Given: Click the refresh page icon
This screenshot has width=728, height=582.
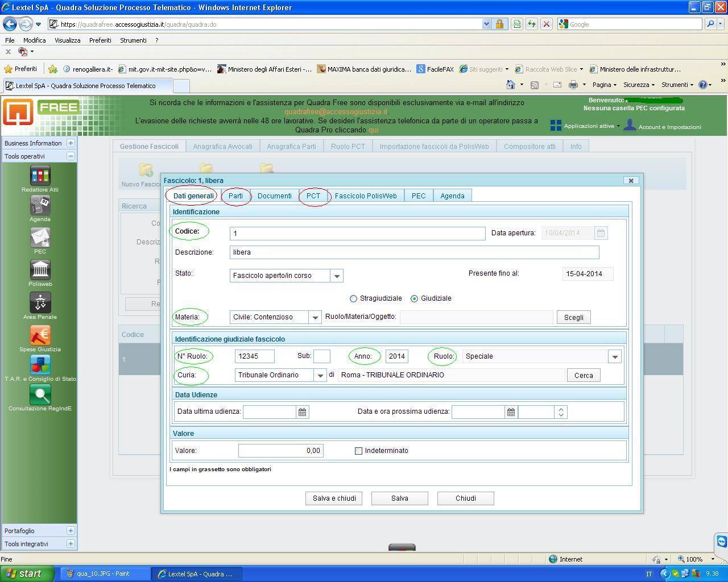Looking at the screenshot, I should 531,24.
